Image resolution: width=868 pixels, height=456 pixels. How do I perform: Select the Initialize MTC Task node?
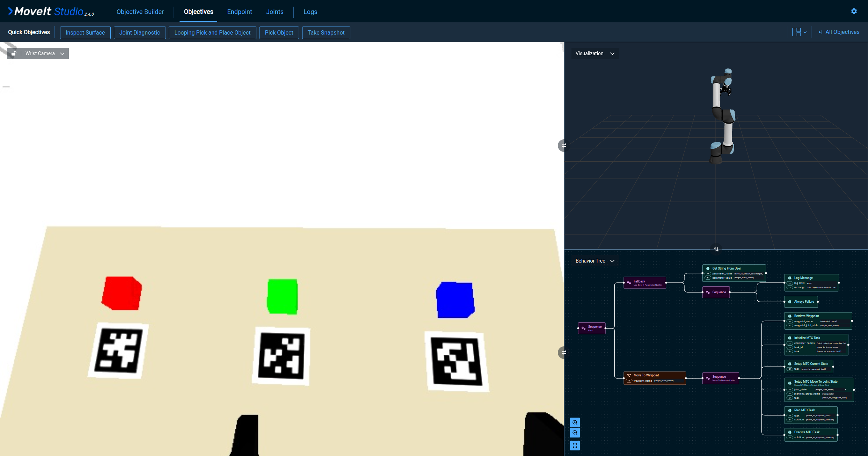[x=816, y=345]
